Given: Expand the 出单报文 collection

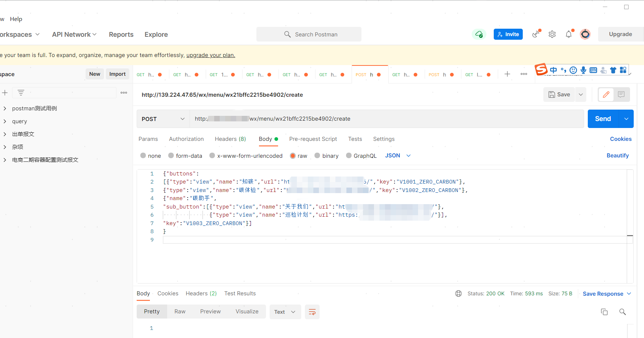Looking at the screenshot, I should pyautogui.click(x=5, y=134).
